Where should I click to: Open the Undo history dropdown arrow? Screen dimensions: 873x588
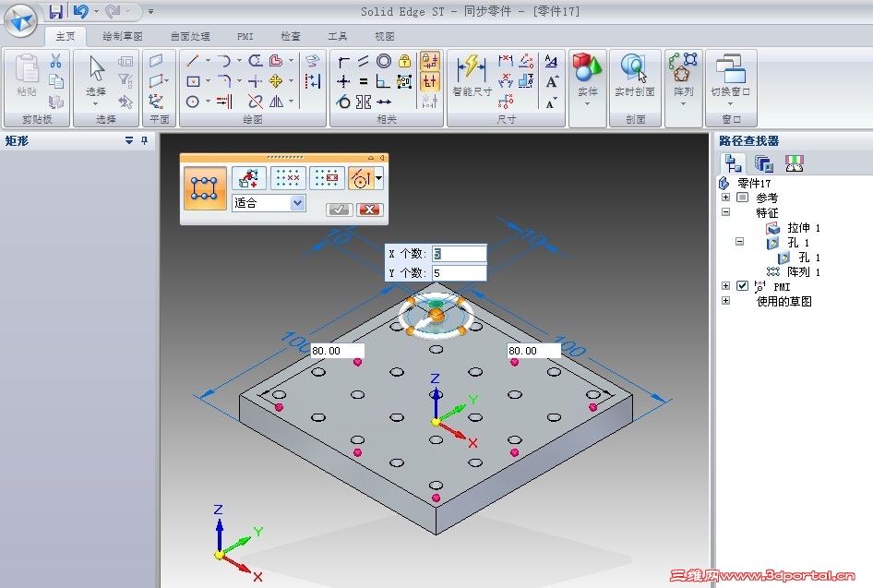96,12
